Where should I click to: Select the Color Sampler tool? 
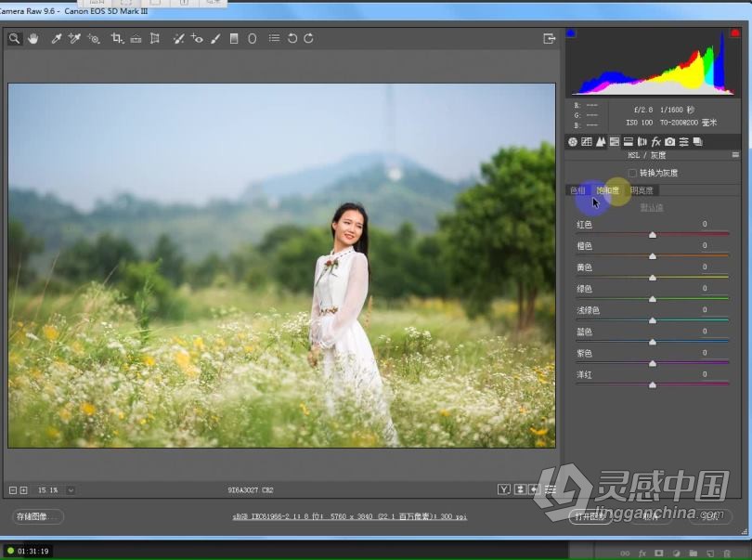[74, 38]
